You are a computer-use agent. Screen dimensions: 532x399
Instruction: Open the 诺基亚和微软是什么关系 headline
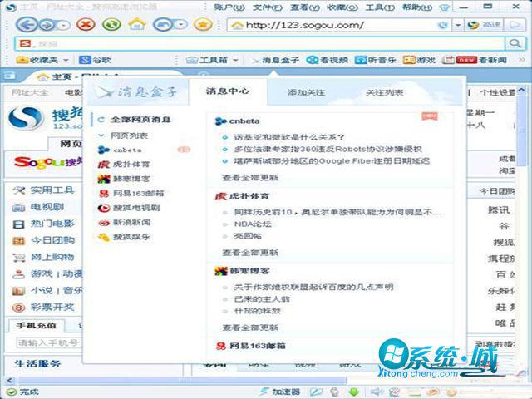coord(289,137)
